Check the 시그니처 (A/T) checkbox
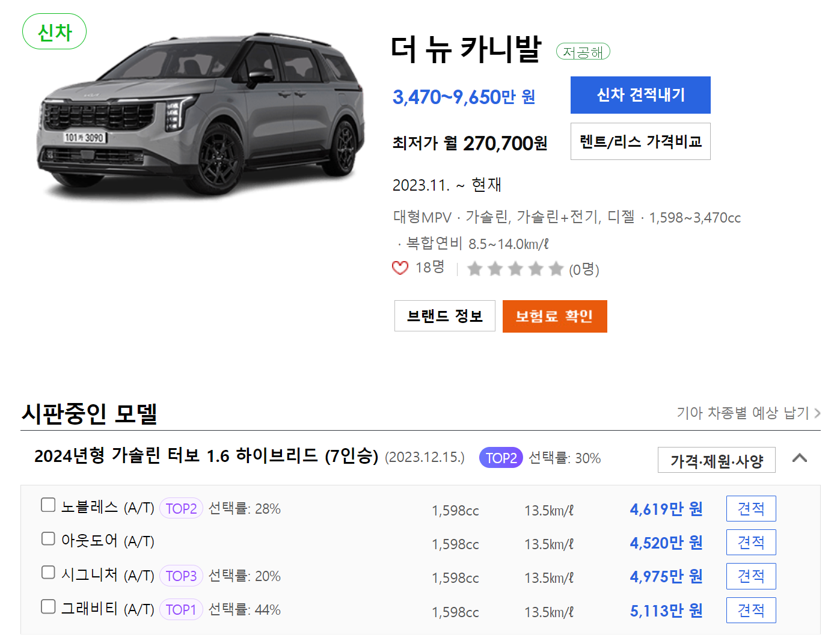Image resolution: width=840 pixels, height=640 pixels. click(48, 572)
